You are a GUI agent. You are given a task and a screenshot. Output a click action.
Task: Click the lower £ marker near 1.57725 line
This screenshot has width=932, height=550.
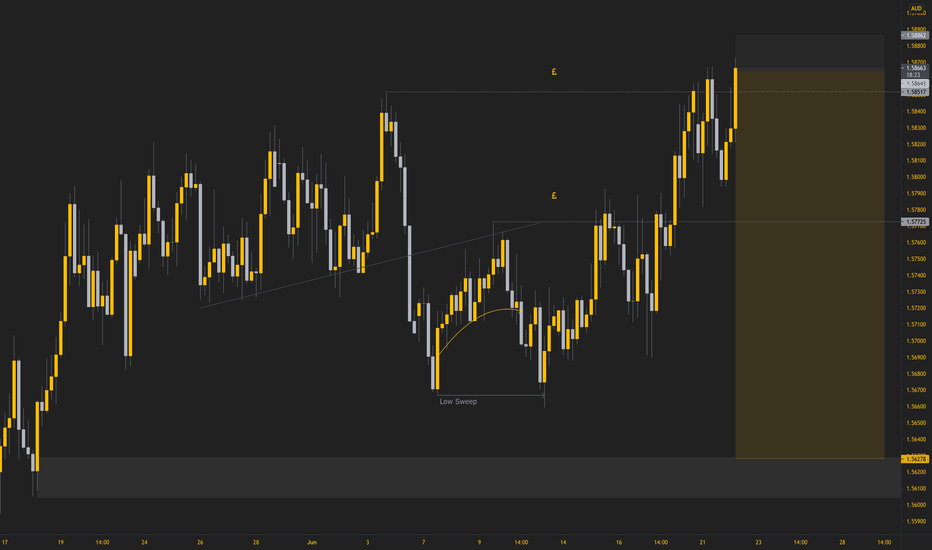pyautogui.click(x=554, y=196)
